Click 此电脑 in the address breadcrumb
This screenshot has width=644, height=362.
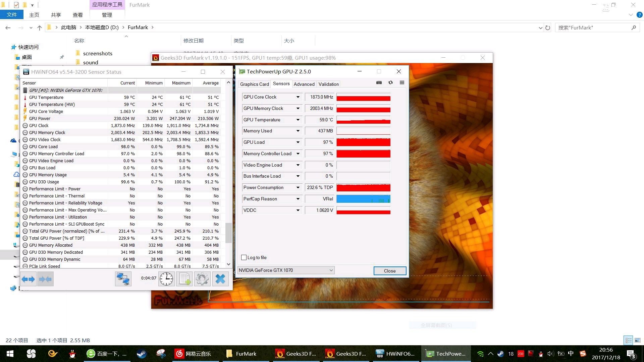click(x=69, y=27)
